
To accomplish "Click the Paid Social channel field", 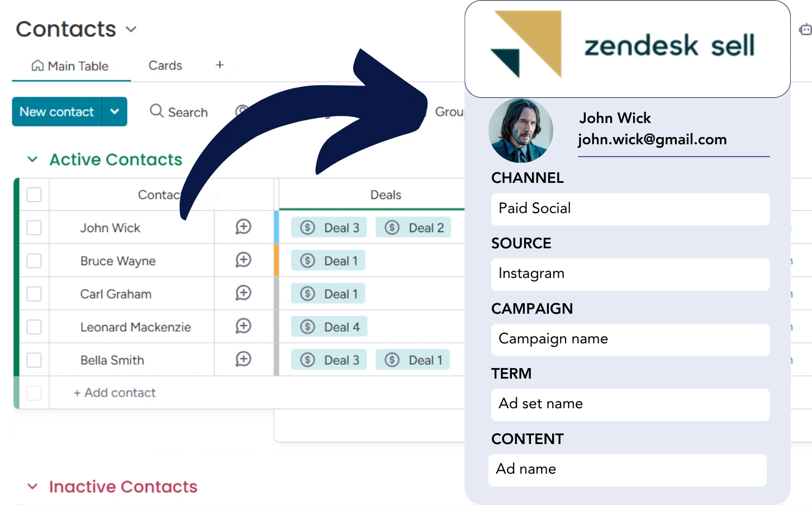I will 630,209.
